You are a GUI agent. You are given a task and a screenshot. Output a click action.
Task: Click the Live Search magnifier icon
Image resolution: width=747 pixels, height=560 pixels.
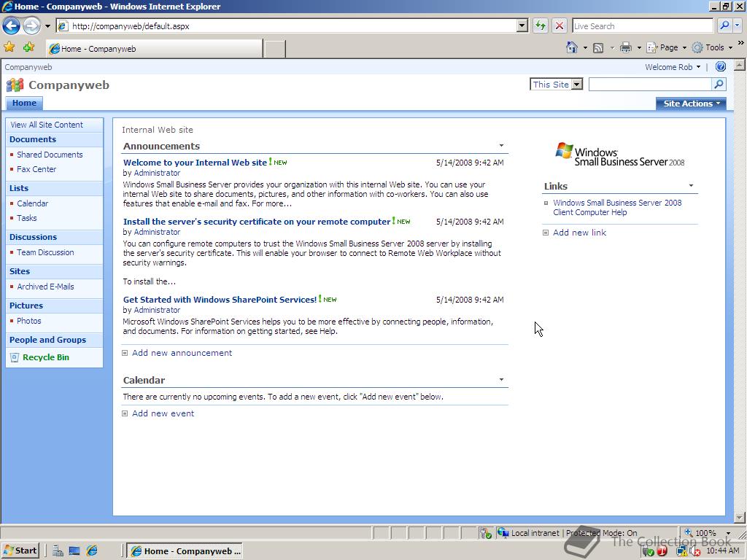click(724, 26)
